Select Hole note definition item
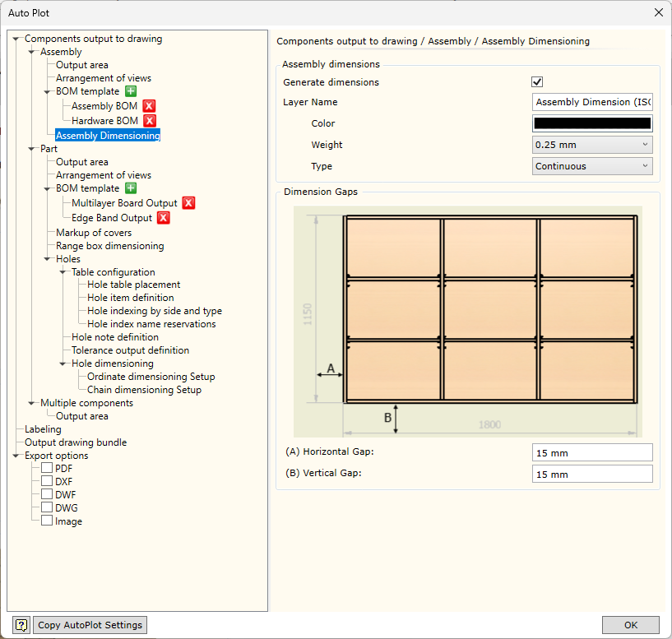672x639 pixels. coord(115,337)
